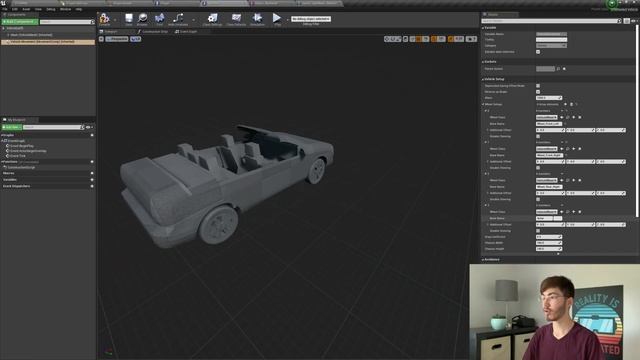
Task: Open viewport options arrow menu
Action: 101,39
